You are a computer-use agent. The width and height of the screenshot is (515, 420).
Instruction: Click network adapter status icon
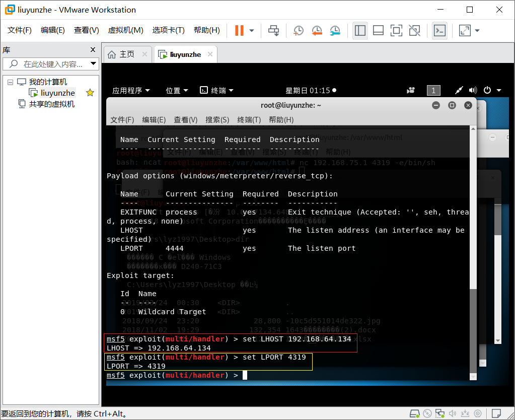[440, 413]
